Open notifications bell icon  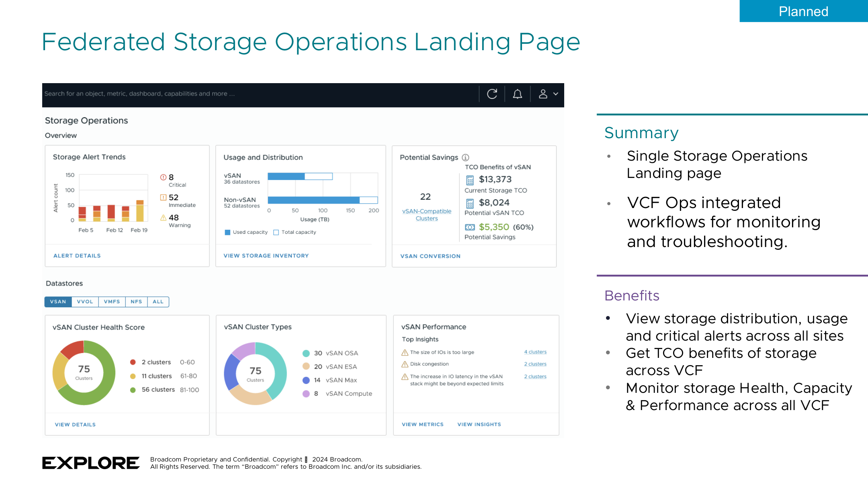(x=518, y=94)
